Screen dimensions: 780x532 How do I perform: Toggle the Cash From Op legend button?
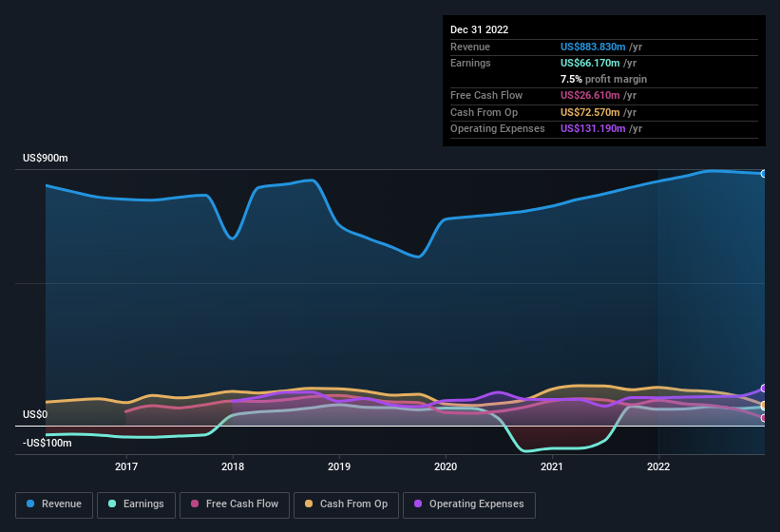click(x=346, y=504)
